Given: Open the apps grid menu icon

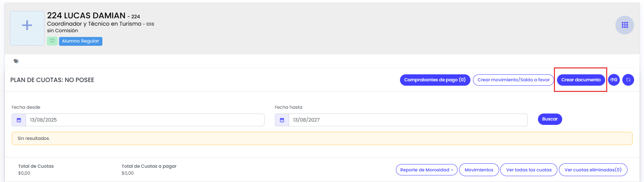Looking at the screenshot, I should (x=625, y=25).
